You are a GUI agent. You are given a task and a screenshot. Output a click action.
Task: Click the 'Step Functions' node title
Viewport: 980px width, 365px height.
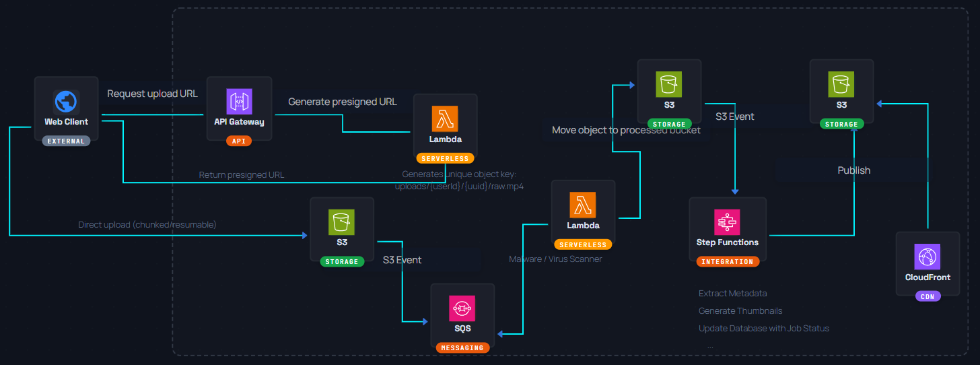pos(728,242)
